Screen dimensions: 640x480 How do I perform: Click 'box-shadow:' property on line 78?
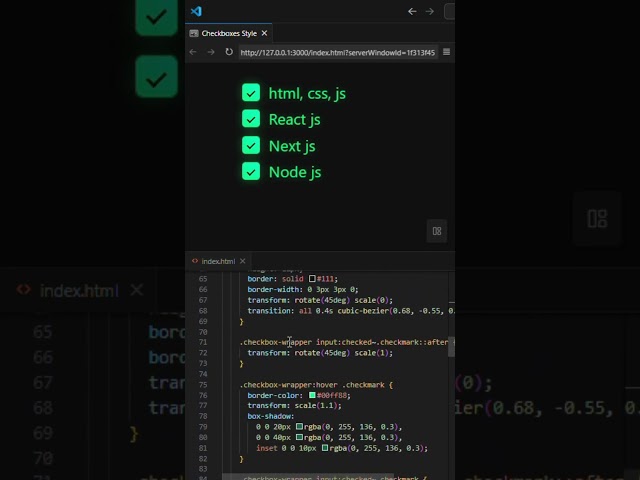tap(271, 416)
